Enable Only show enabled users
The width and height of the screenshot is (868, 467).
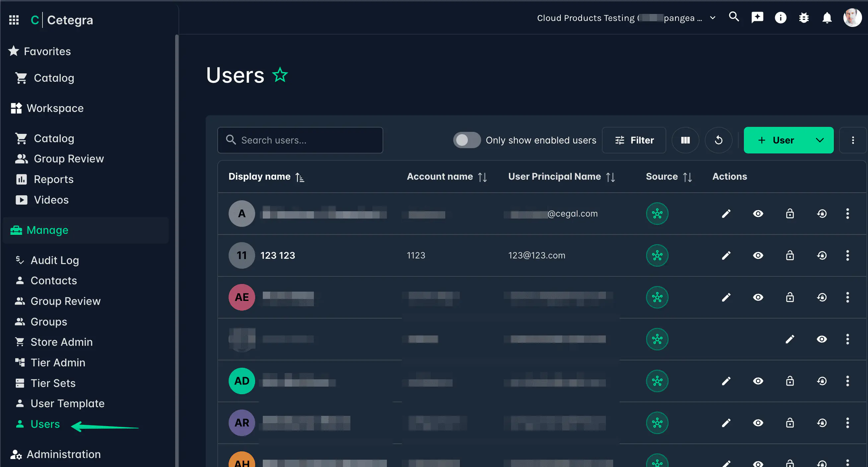[x=467, y=140]
